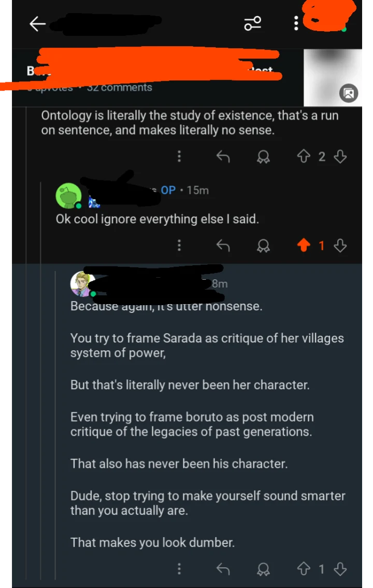Open the award ribbon icon on the ontology comment
373x588 pixels.
pyautogui.click(x=263, y=156)
